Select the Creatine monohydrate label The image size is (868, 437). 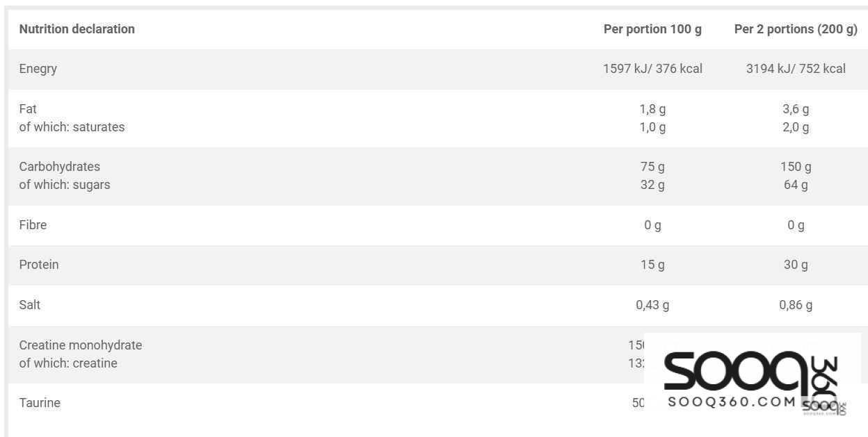coord(81,345)
